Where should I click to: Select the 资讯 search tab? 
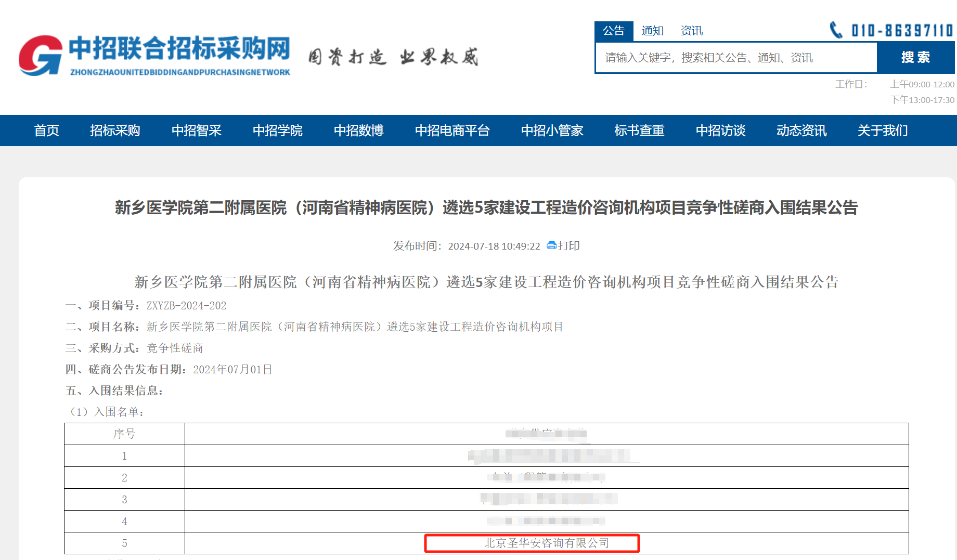pyautogui.click(x=692, y=31)
